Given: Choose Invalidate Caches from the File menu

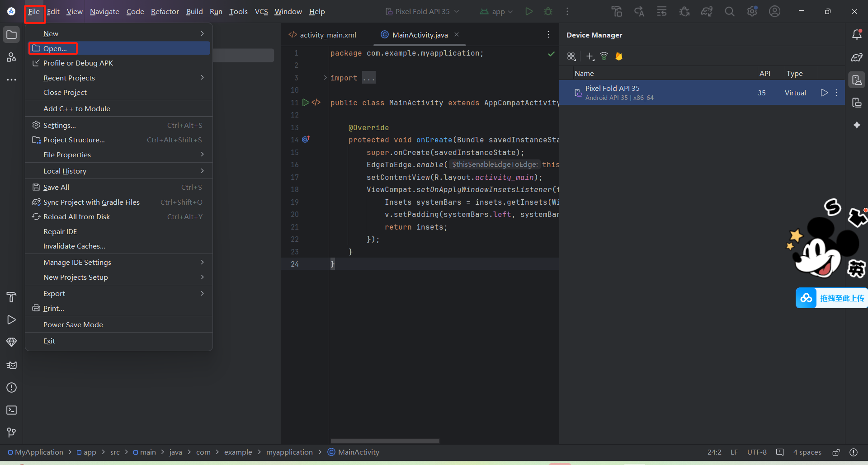Looking at the screenshot, I should click(x=74, y=246).
